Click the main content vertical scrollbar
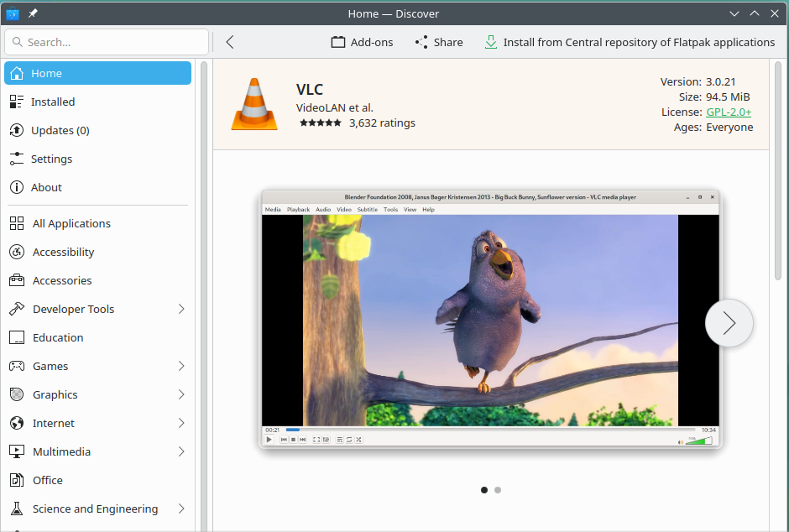This screenshot has height=532, width=789. click(x=778, y=171)
